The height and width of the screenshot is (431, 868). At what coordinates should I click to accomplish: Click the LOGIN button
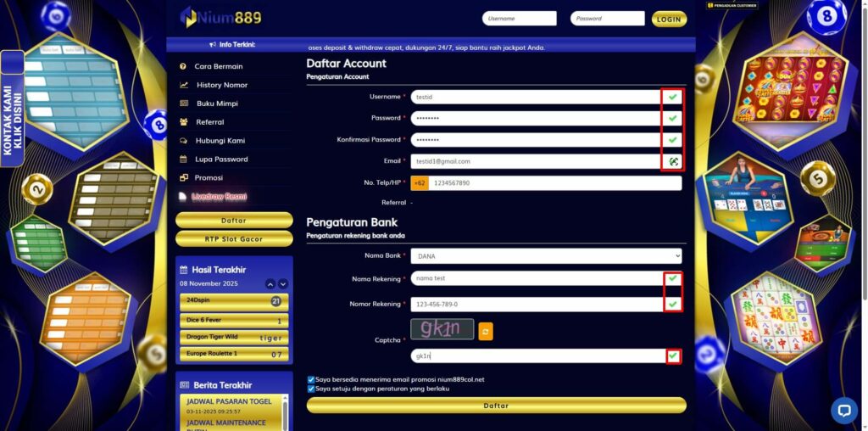tap(669, 19)
